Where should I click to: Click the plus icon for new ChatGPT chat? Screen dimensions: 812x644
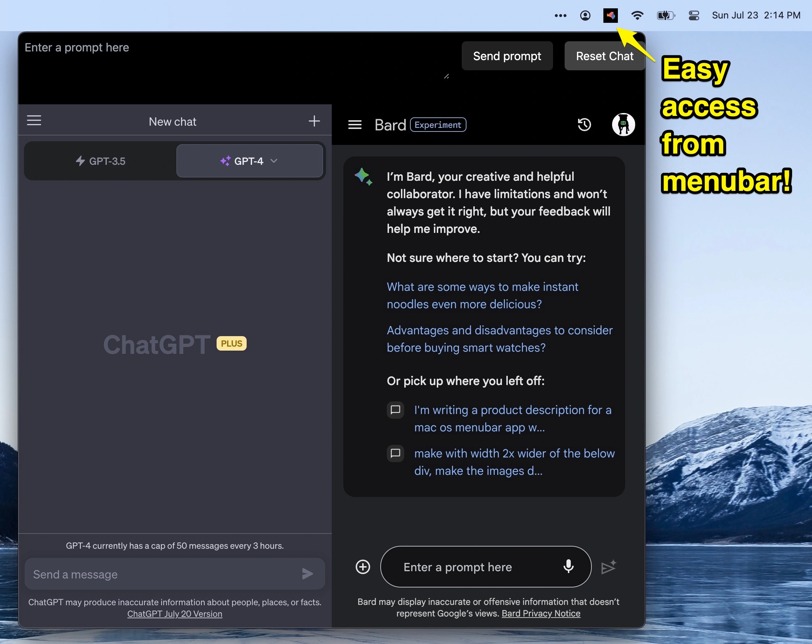click(x=314, y=121)
